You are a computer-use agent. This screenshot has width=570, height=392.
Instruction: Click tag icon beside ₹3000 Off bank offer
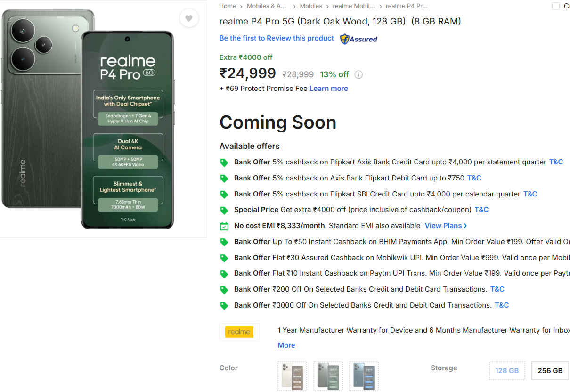224,306
